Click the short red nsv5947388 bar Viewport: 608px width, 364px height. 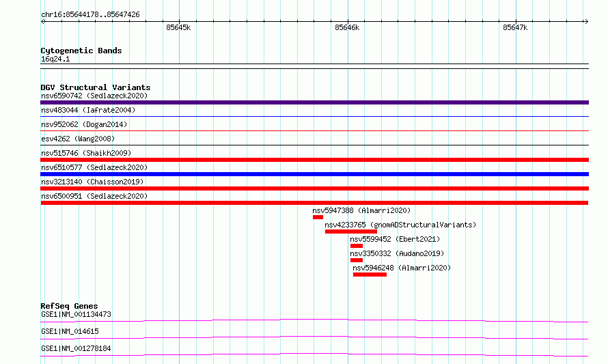point(318,217)
